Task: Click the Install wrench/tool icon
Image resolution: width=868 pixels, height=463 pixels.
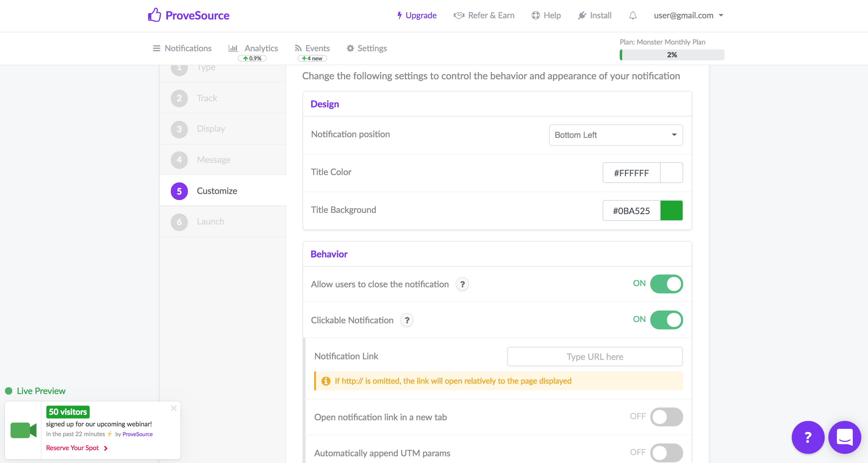Action: click(582, 16)
